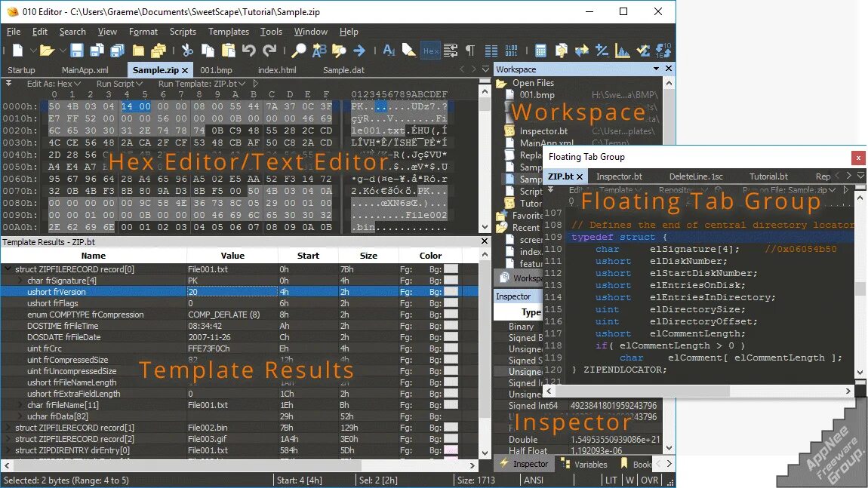Image resolution: width=868 pixels, height=488 pixels.
Task: Click the Undo toolbar icon
Action: (x=249, y=50)
